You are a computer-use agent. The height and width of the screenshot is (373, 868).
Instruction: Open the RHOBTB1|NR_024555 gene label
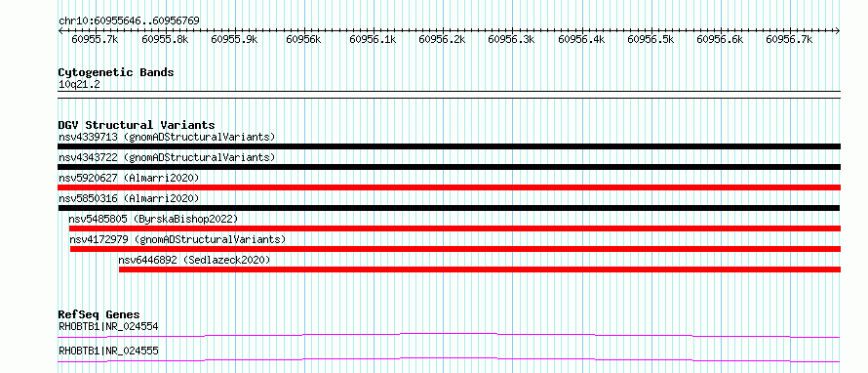[x=108, y=351]
